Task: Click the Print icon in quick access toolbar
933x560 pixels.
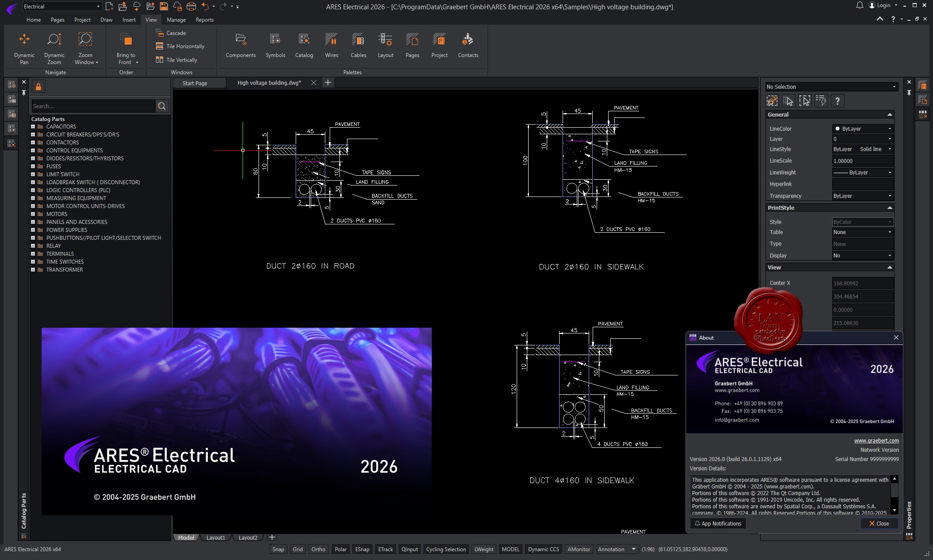Action: tap(191, 6)
